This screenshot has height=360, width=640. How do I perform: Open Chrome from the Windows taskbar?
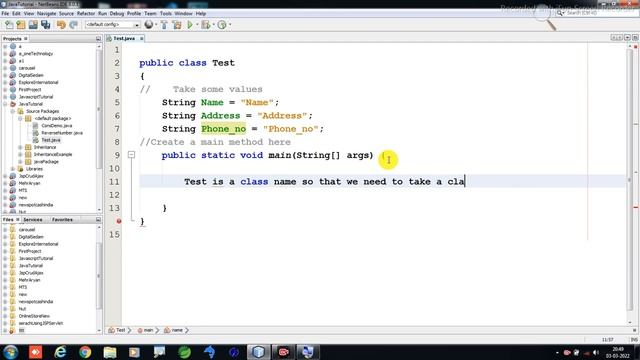tap(85, 352)
